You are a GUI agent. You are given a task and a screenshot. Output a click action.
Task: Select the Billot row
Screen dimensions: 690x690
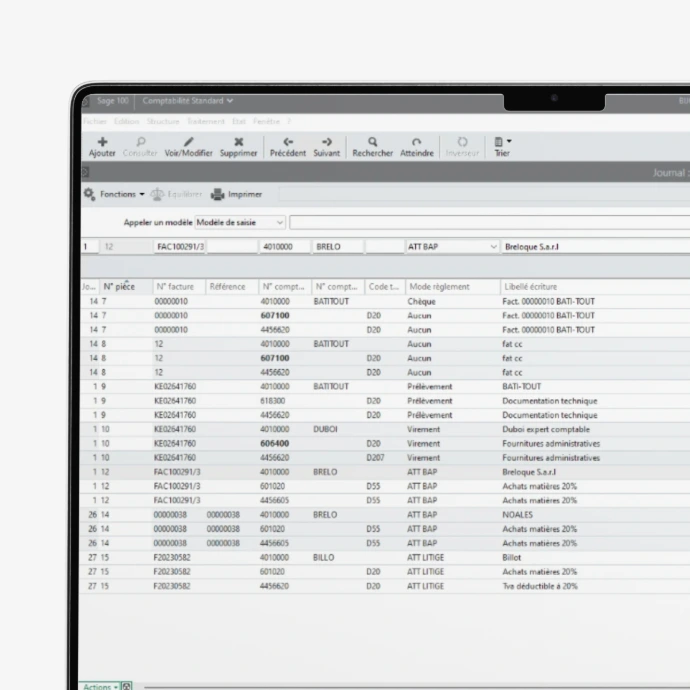pyautogui.click(x=385, y=558)
